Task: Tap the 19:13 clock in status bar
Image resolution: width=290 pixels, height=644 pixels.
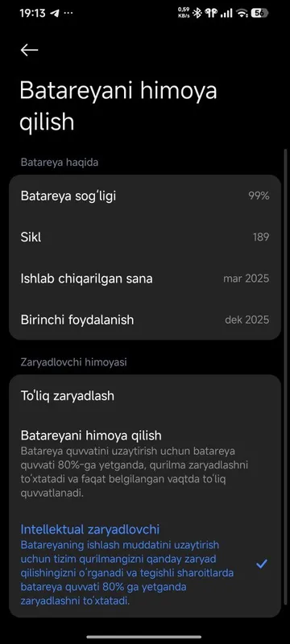Action: (32, 13)
